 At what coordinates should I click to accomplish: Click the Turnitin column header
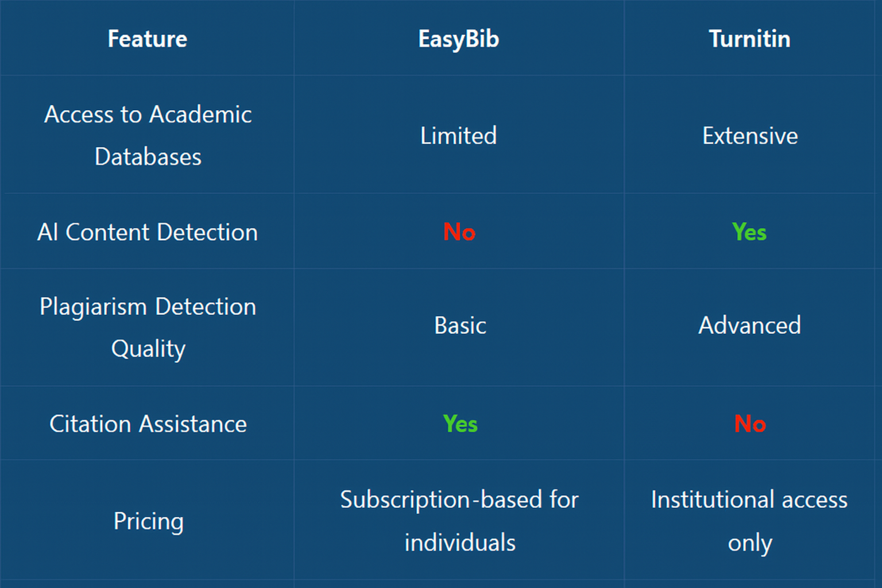[x=749, y=39]
